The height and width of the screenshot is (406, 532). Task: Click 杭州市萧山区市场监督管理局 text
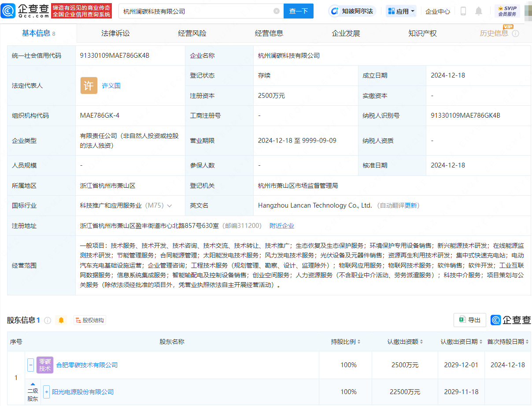[298, 186]
